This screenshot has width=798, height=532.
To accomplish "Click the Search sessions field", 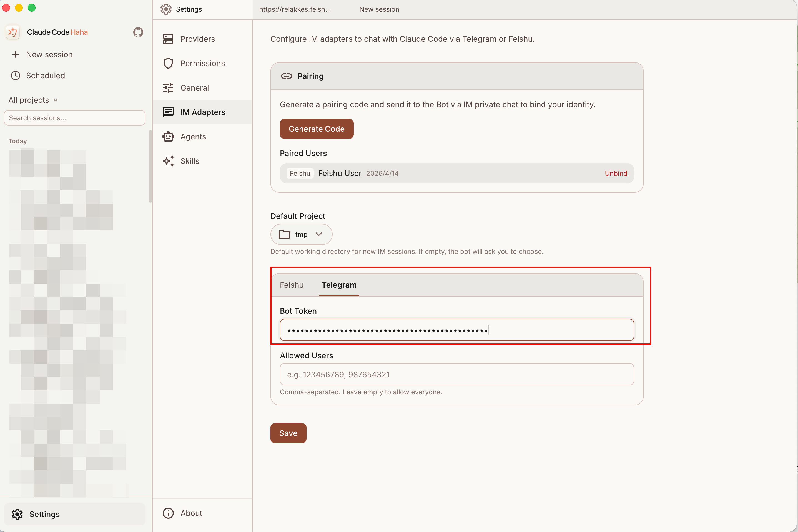I will tap(75, 118).
